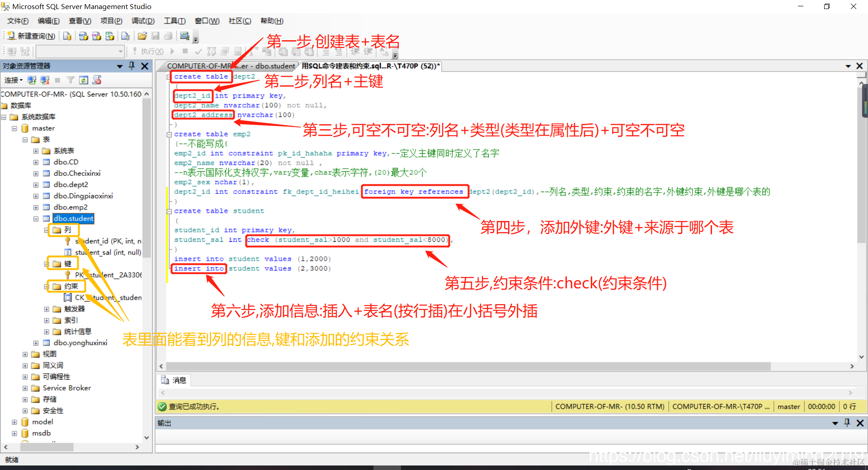
Task: Click the Database Engine Query icon
Action: 67,36
